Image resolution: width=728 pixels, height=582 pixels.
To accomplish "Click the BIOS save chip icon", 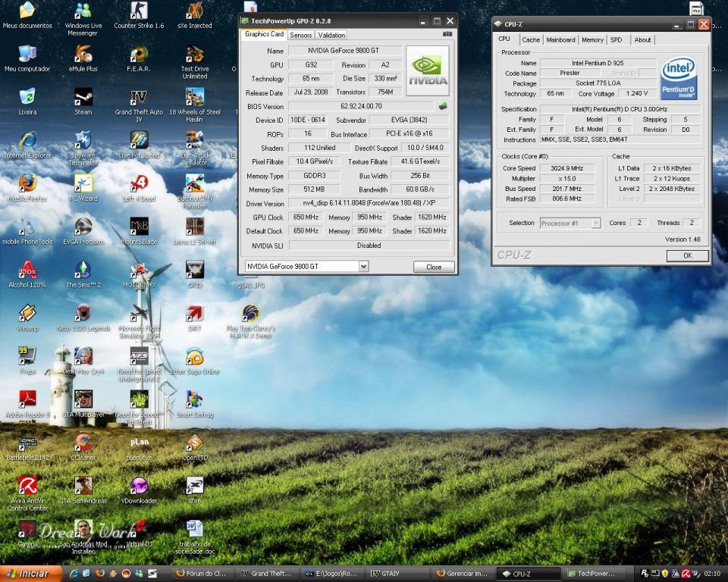I will point(443,106).
